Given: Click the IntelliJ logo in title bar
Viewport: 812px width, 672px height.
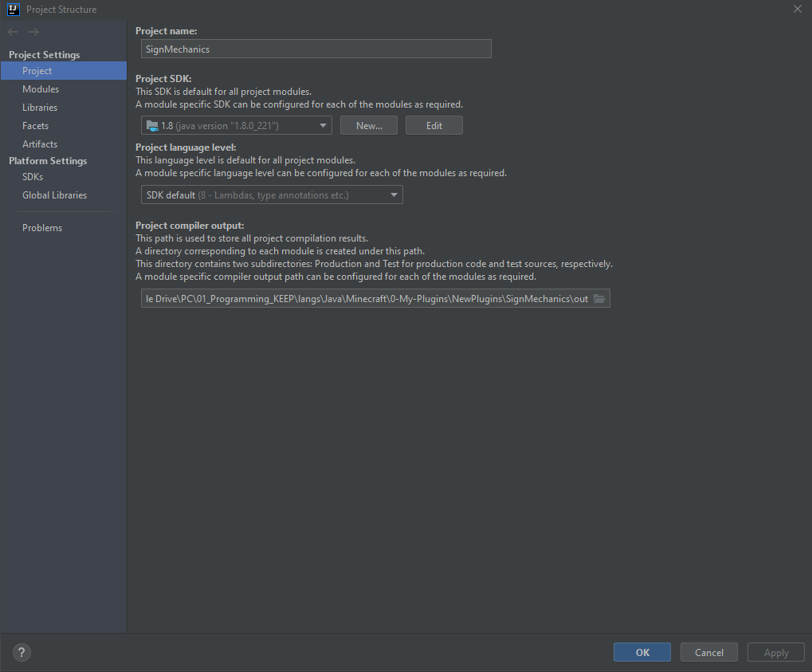Looking at the screenshot, I should point(13,9).
